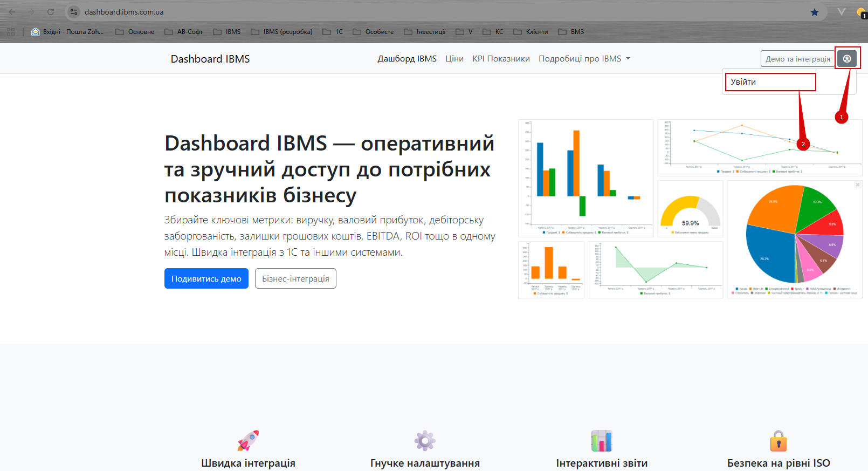Image resolution: width=868 pixels, height=471 pixels.
Task: Open the IBMS (розробка) bookmarks folder
Action: [x=282, y=32]
